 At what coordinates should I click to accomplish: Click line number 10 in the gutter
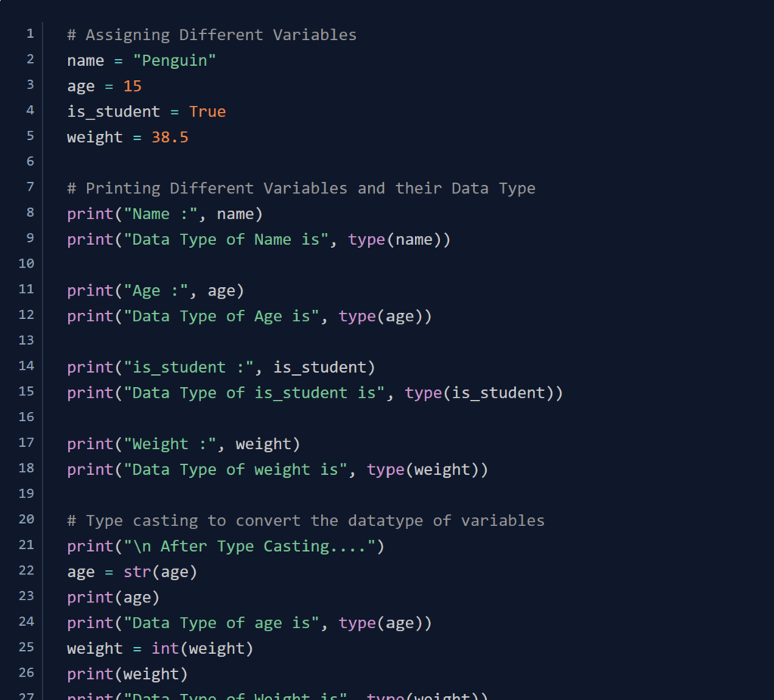pos(26,264)
